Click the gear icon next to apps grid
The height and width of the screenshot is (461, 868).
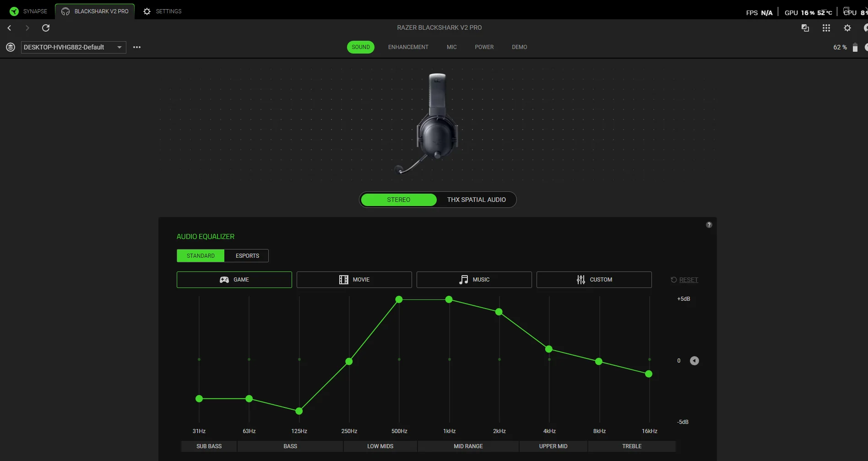pos(847,28)
